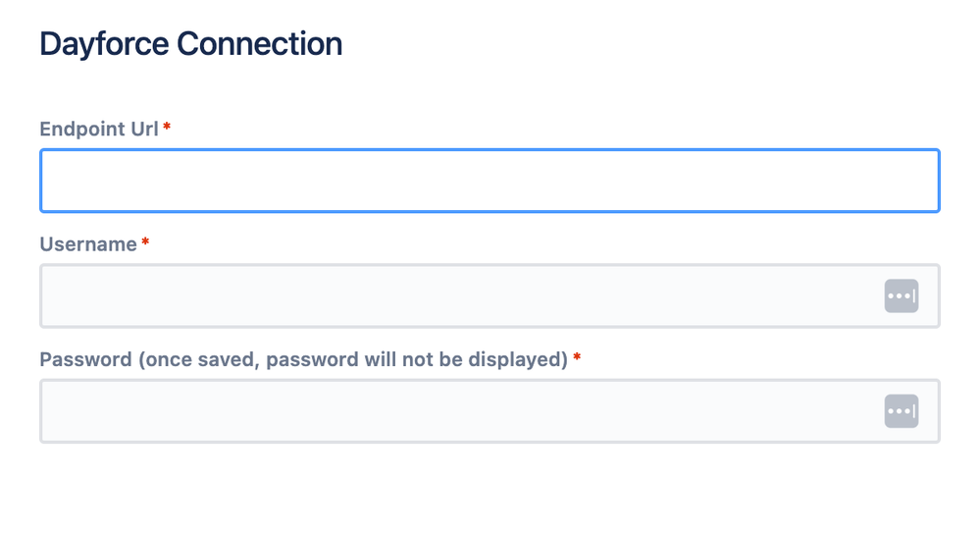Click the word Endpoint in the first label
This screenshot has width=980, height=533.
point(81,129)
